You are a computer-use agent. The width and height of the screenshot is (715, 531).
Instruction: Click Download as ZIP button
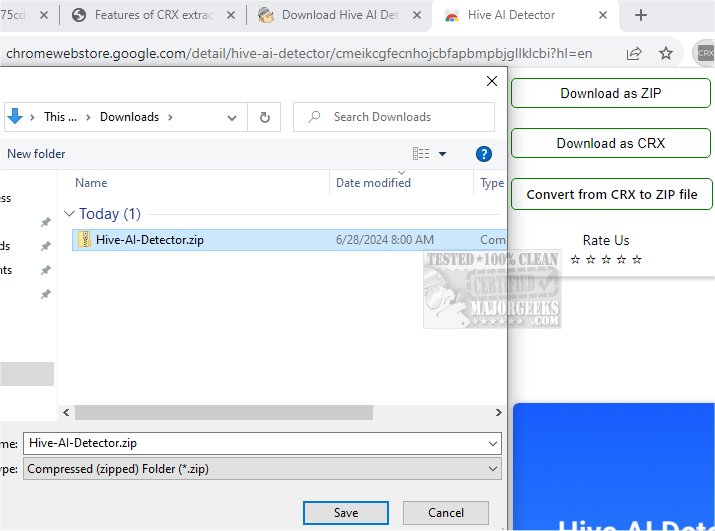point(611,93)
